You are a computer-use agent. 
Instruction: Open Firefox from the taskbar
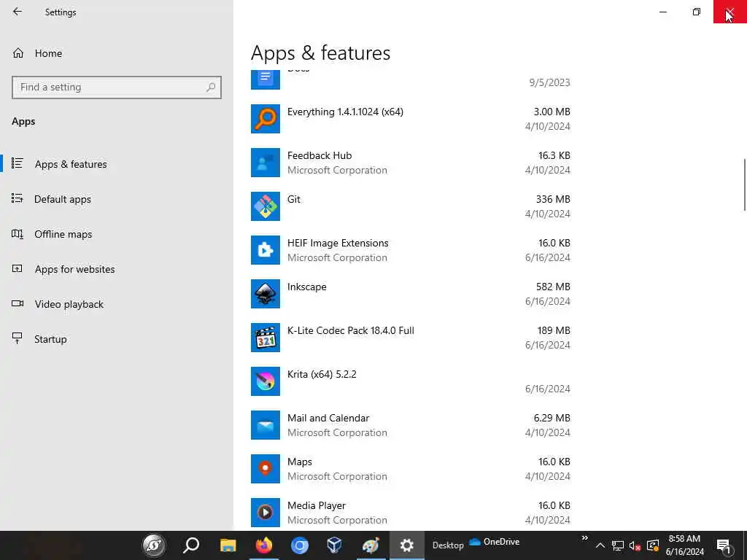pyautogui.click(x=263, y=545)
